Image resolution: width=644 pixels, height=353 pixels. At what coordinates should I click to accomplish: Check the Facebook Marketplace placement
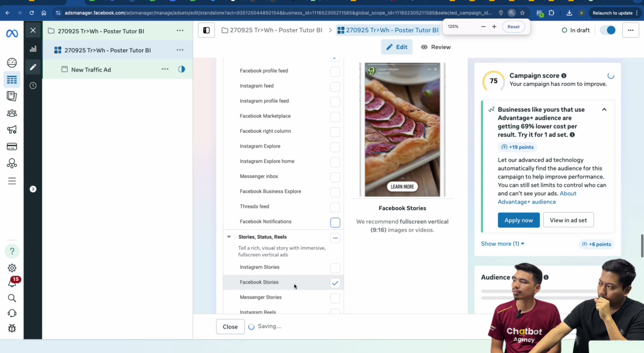click(x=335, y=117)
